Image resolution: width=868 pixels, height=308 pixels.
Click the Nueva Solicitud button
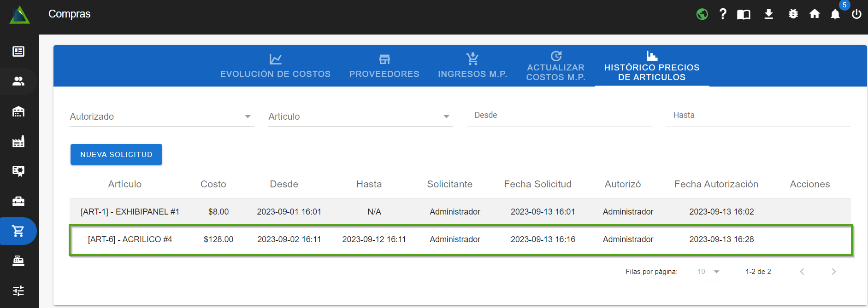pyautogui.click(x=116, y=155)
